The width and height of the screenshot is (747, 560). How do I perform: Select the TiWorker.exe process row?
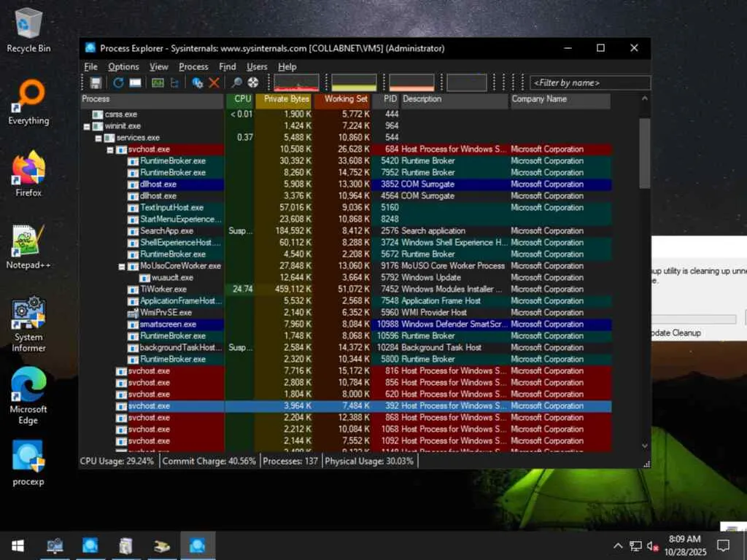345,289
